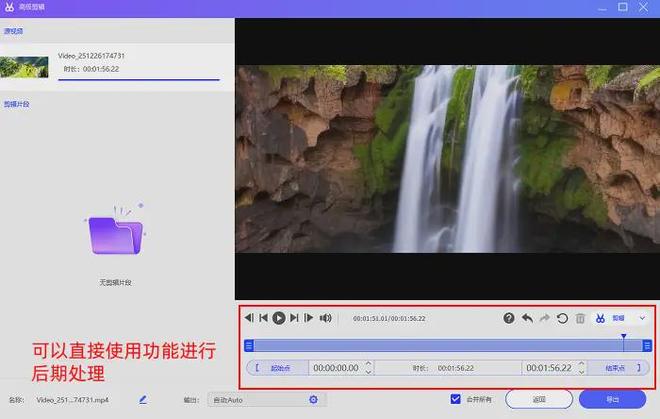Open the help question mark icon
660x419 pixels.
tap(509, 318)
